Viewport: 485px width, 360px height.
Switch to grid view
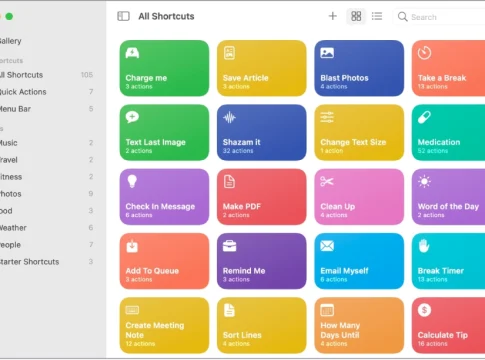(356, 16)
